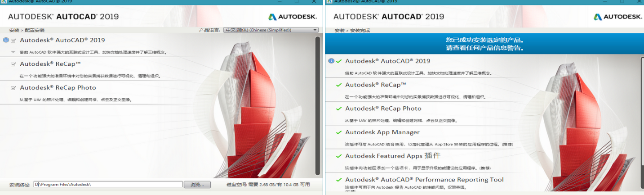Click the 安装 > 配置安装 breadcrumb

pos(27,30)
